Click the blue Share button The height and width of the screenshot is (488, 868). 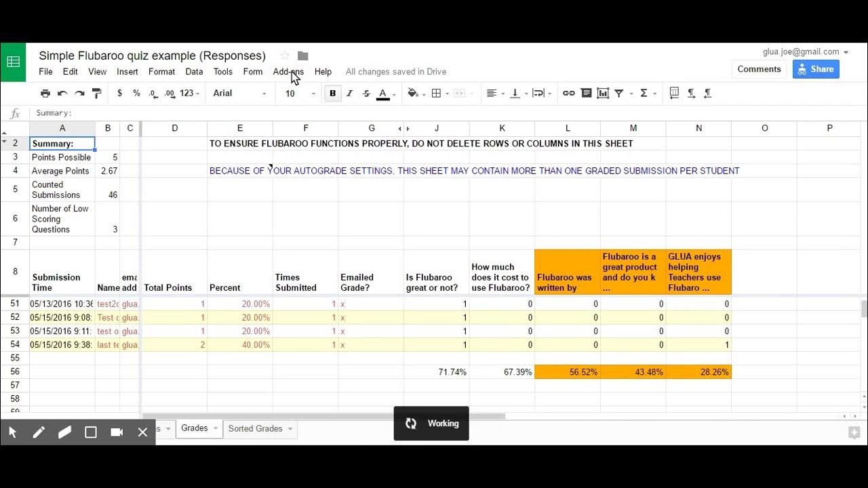tap(816, 69)
